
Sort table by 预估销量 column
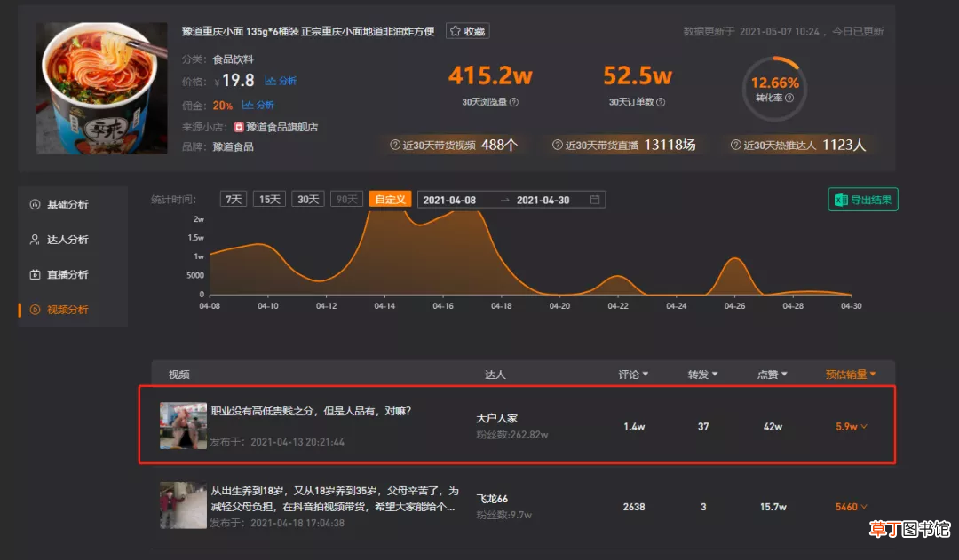(851, 375)
